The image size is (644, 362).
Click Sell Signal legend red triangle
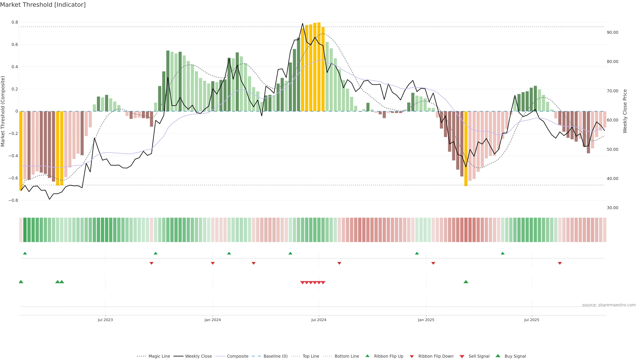tap(462, 356)
